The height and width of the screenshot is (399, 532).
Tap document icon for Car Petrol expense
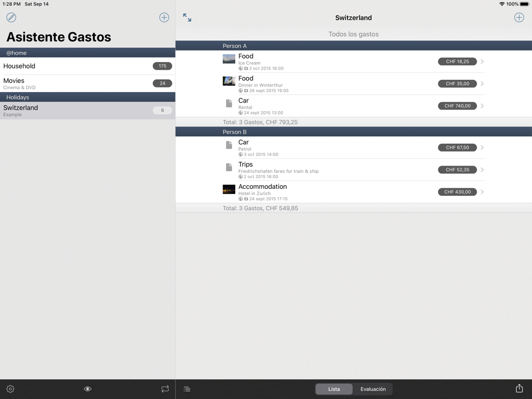(229, 145)
